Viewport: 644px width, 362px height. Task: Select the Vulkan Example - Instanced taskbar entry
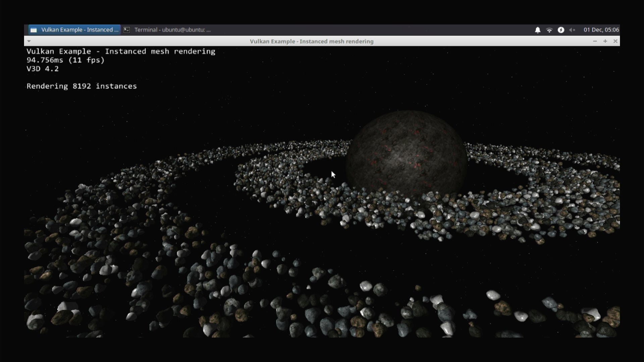point(79,30)
